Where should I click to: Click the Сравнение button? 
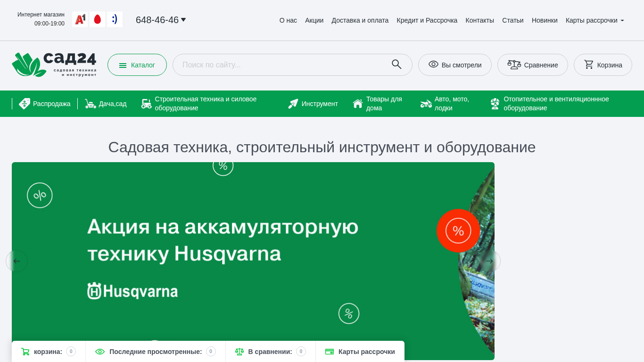click(533, 65)
